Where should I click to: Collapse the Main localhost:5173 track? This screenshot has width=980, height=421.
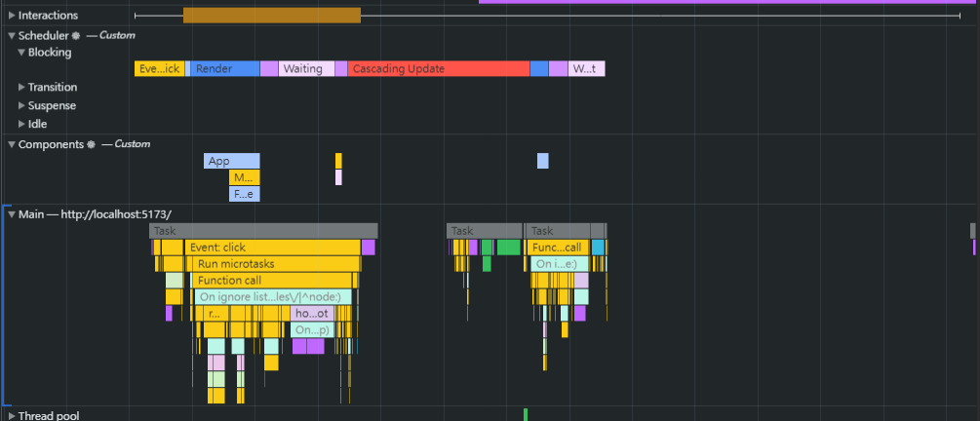11,213
